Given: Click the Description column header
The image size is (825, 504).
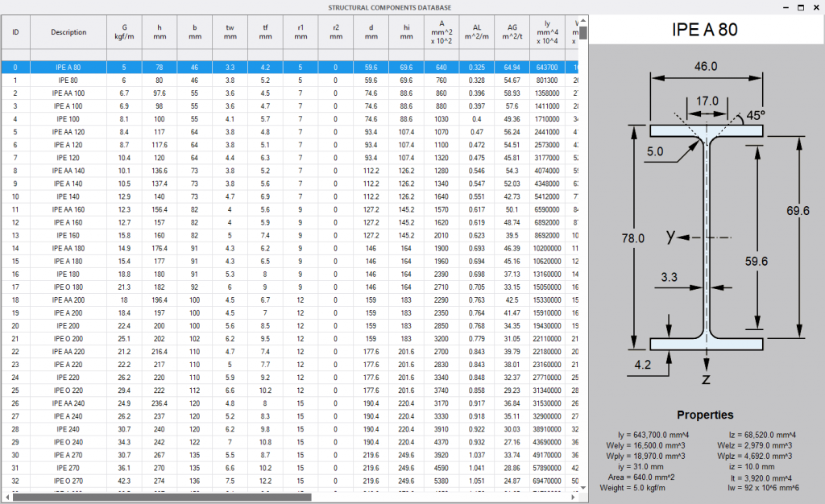Looking at the screenshot, I should (x=68, y=32).
